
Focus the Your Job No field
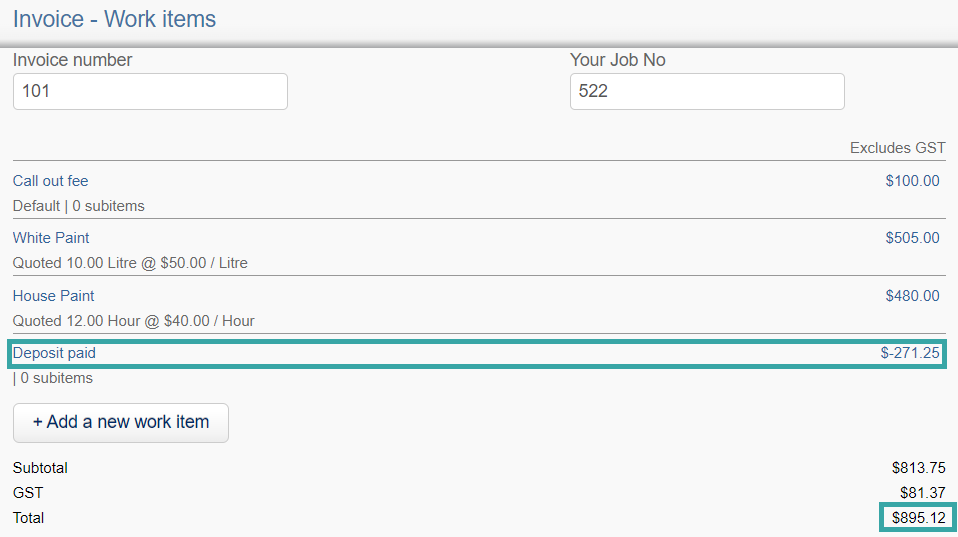[x=707, y=92]
